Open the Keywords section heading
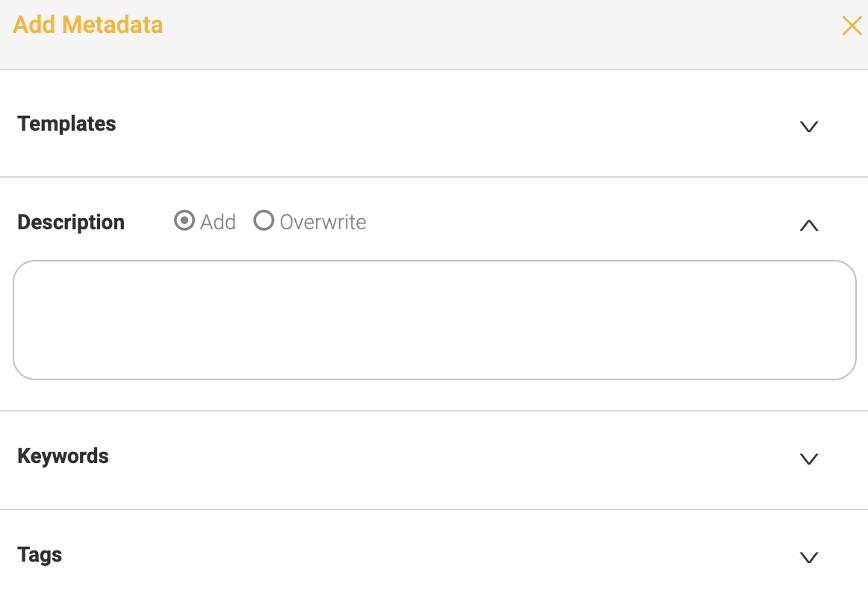This screenshot has width=868, height=602. [x=63, y=456]
